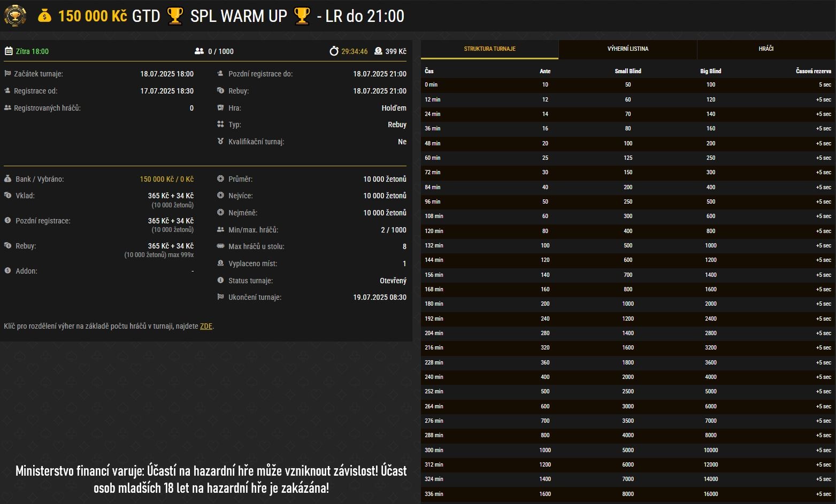The image size is (836, 504).
Task: Click the money bag icon in title
Action: (44, 16)
